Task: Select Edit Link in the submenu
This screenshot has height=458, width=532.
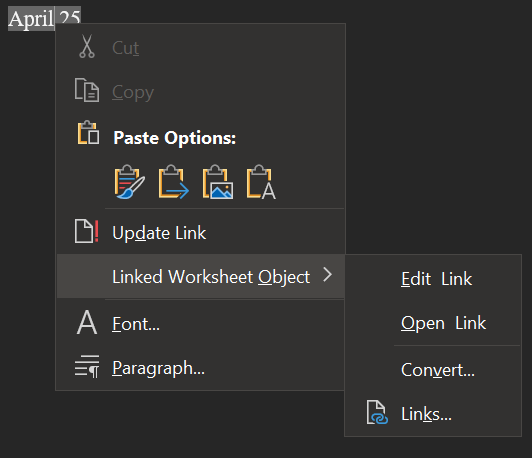Action: point(436,279)
